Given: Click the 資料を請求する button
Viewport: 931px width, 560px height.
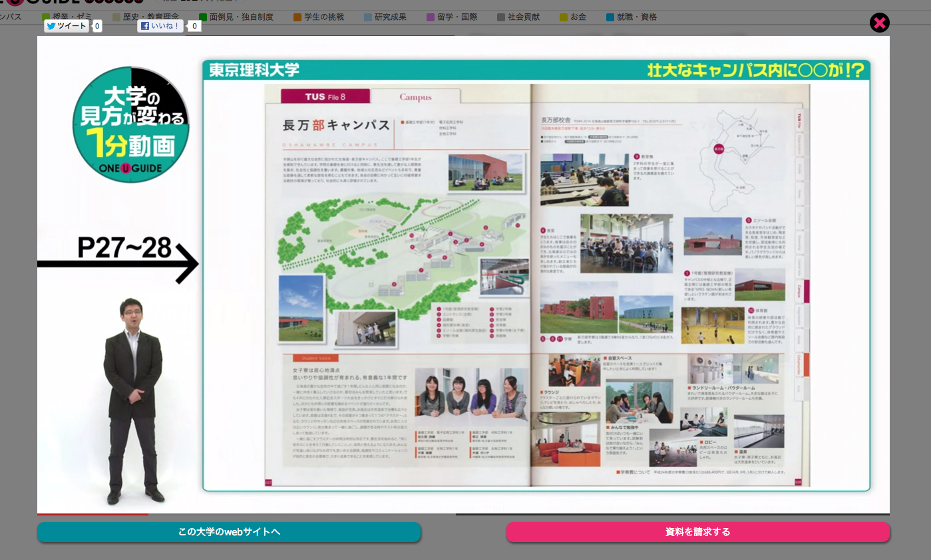Looking at the screenshot, I should 698,532.
